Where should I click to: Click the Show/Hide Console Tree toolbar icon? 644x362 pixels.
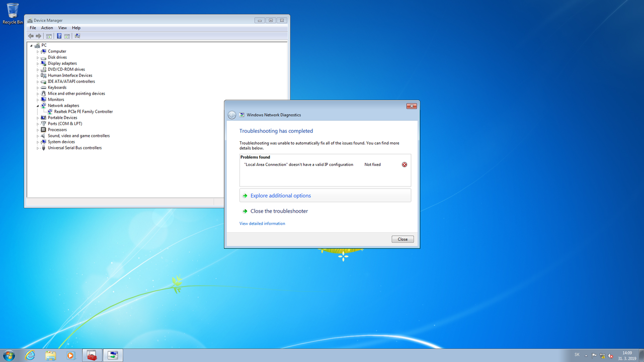(49, 36)
